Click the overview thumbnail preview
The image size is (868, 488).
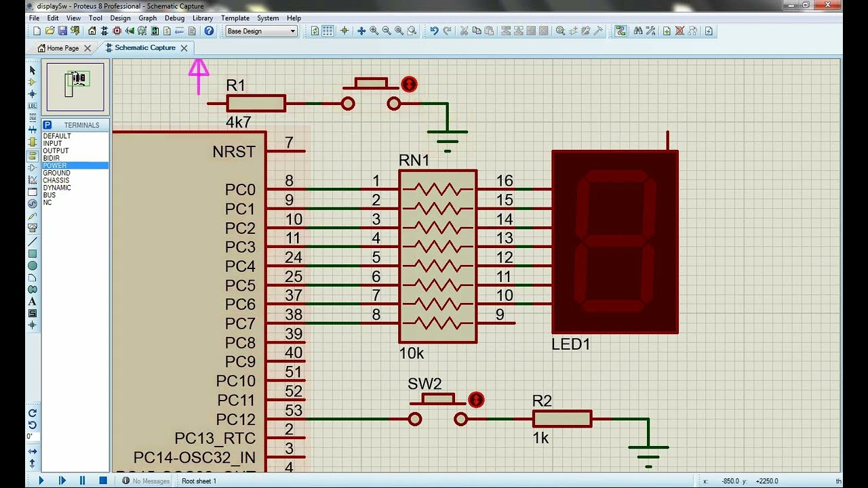coord(75,87)
